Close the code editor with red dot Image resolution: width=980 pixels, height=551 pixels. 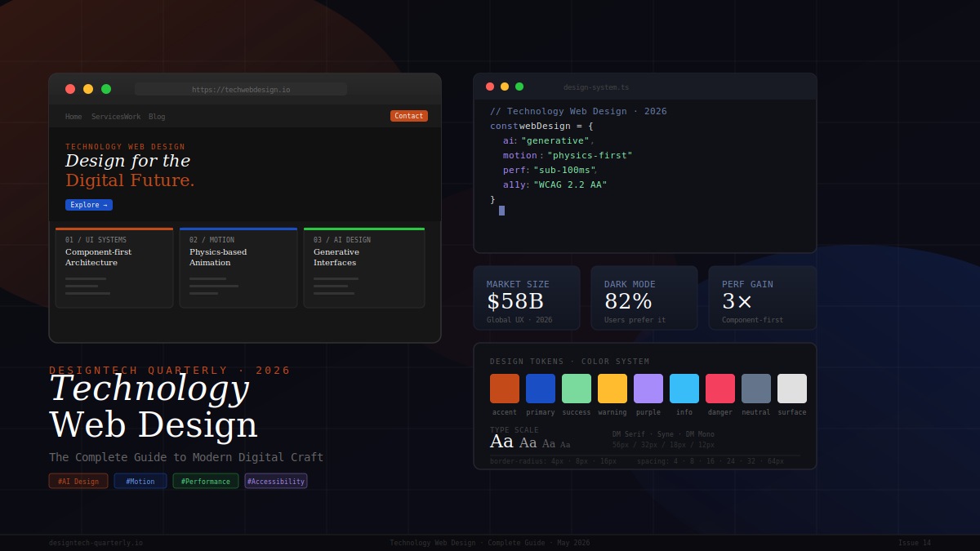click(x=490, y=87)
